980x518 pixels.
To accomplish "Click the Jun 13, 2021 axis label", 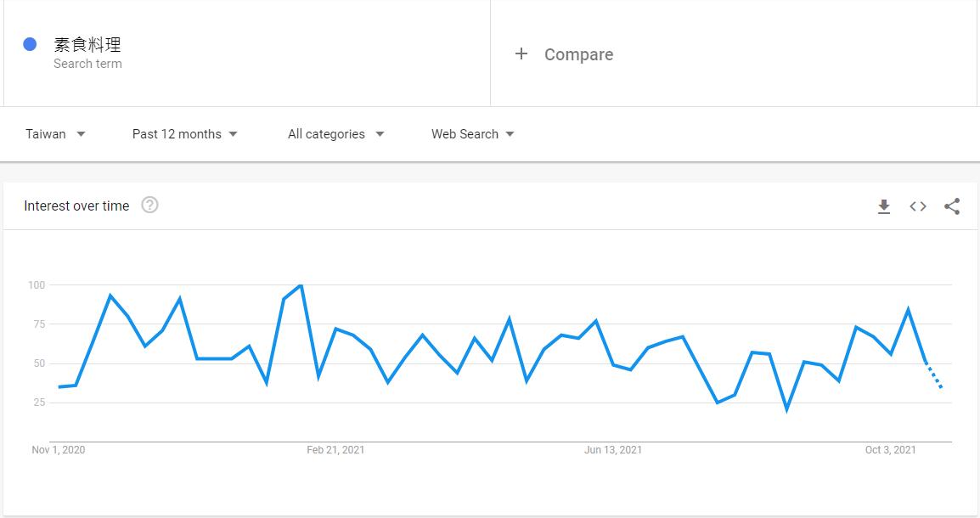I will pos(613,450).
